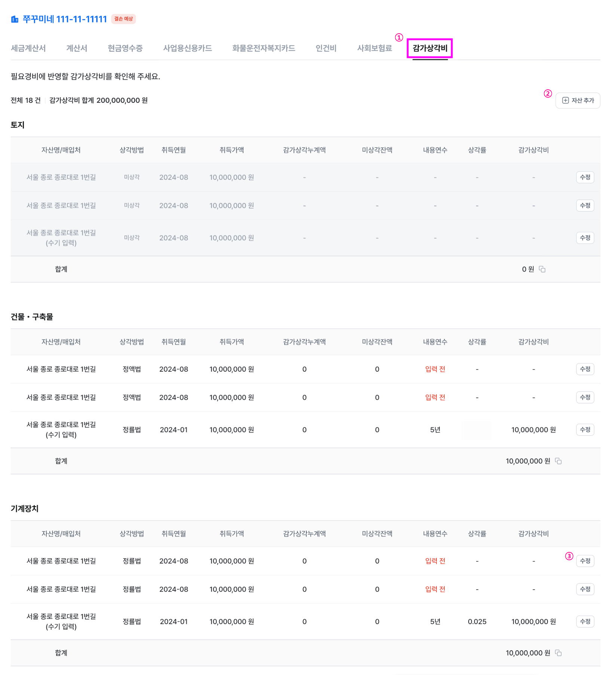Click 상각방법 header in 토지 table
This screenshot has width=616, height=675.
(x=132, y=150)
